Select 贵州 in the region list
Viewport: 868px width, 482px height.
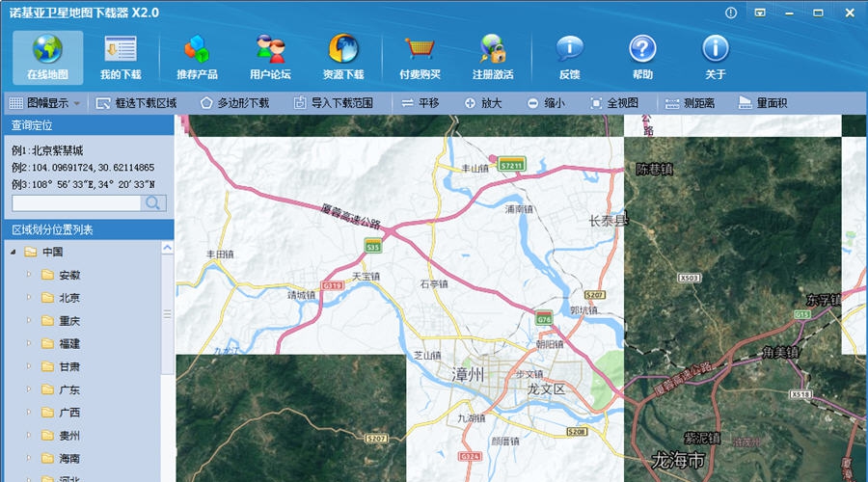(x=69, y=436)
